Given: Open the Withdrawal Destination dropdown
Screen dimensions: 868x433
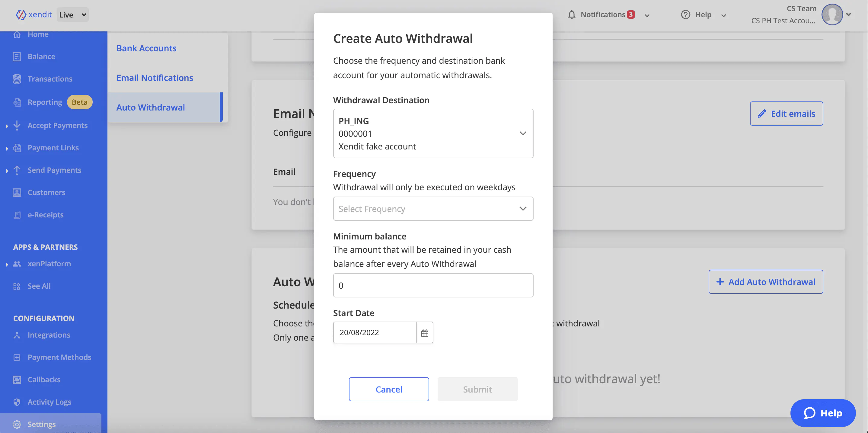Looking at the screenshot, I should pos(433,133).
